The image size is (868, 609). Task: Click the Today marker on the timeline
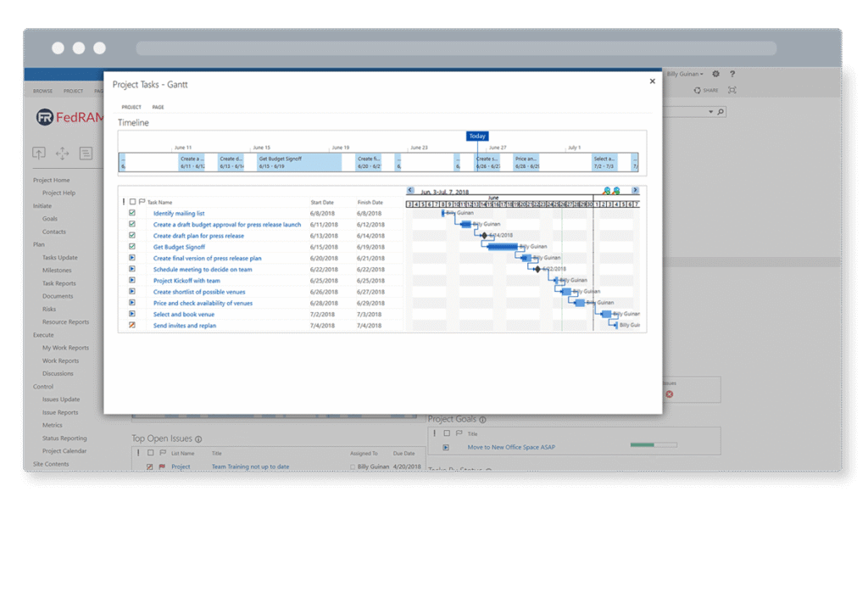(477, 136)
